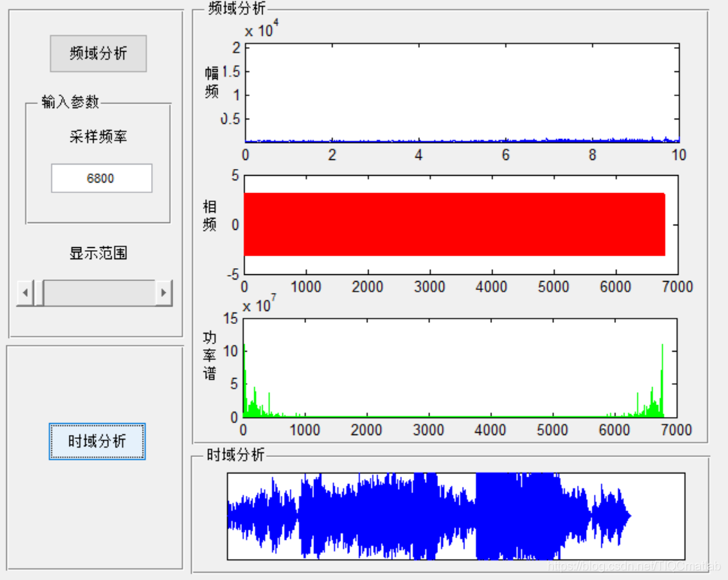Click the 功率谱 axis label
The width and height of the screenshot is (728, 580).
[210, 355]
